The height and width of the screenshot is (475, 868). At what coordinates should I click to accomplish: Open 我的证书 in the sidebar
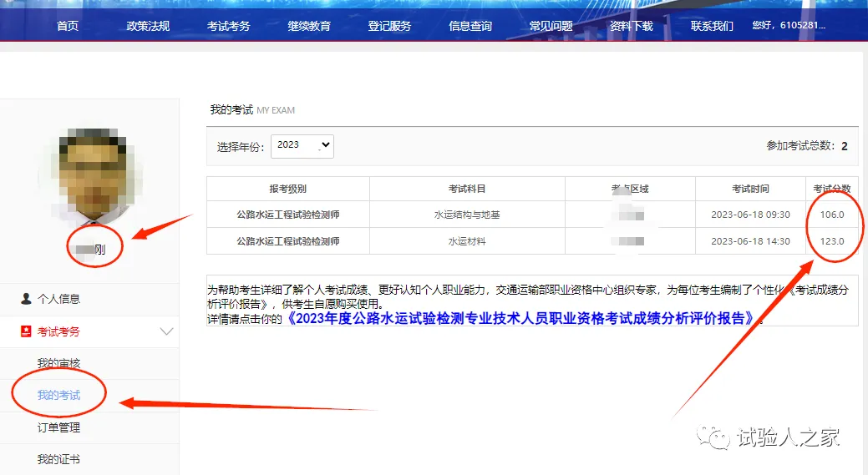point(58,459)
